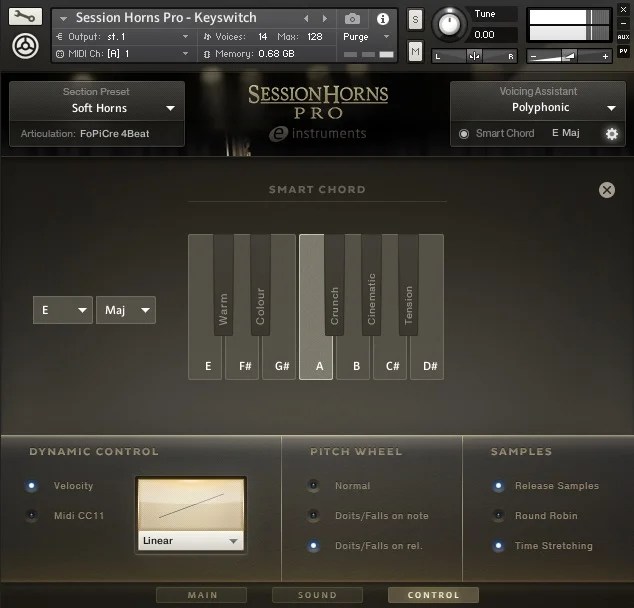Screen dimensions: 634x608
Task: Enable the Smart Chord radio button
Action: (464, 134)
